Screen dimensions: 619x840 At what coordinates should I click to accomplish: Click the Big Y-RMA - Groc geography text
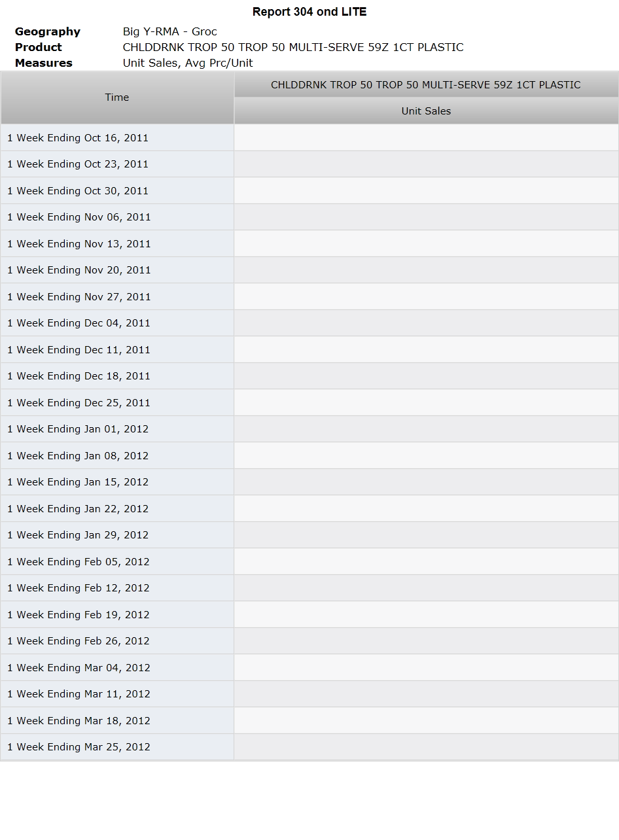click(170, 31)
